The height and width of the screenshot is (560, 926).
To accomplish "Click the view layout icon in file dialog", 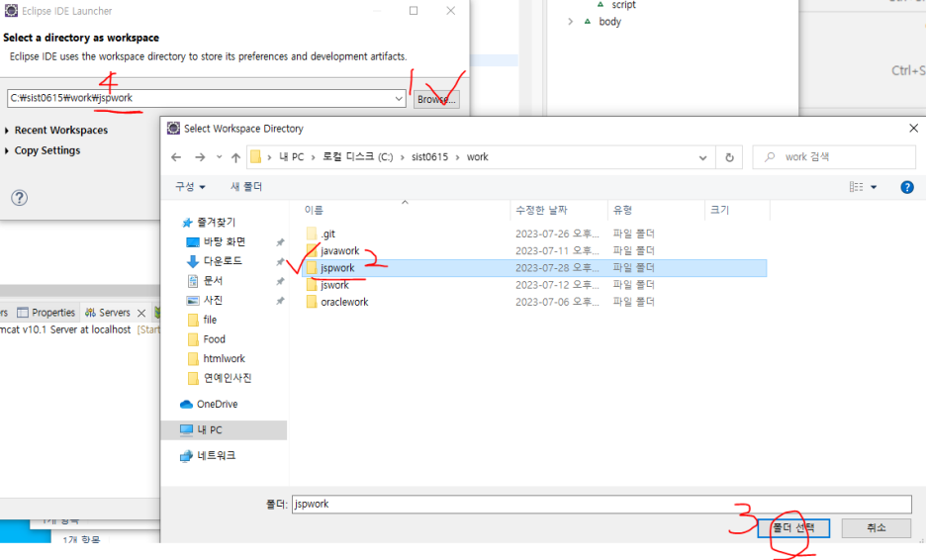I will pos(856,187).
